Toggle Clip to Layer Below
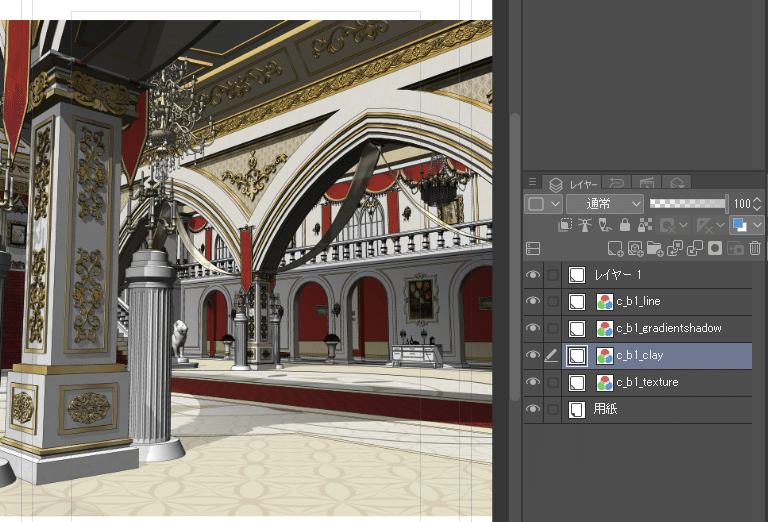The image size is (768, 522). (x=565, y=225)
